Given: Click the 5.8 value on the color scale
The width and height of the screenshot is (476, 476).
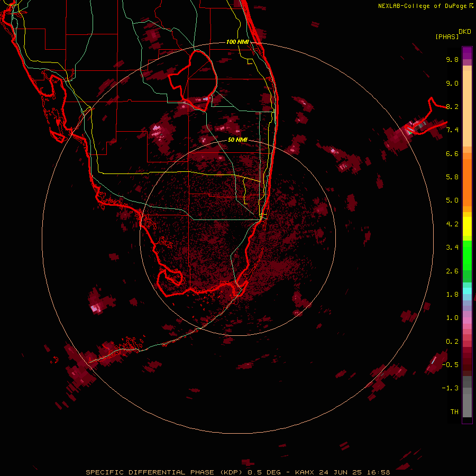Looking at the screenshot, I should click(x=452, y=177).
